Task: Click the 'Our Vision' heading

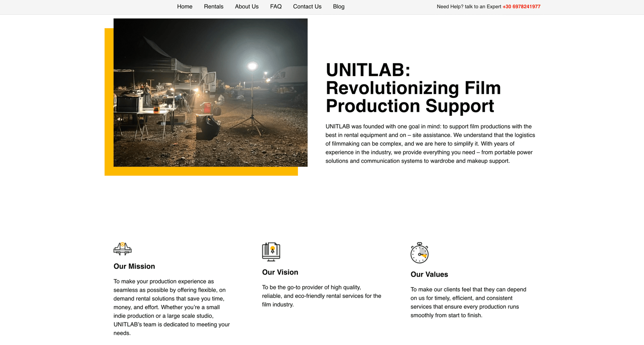Action: 280,272
